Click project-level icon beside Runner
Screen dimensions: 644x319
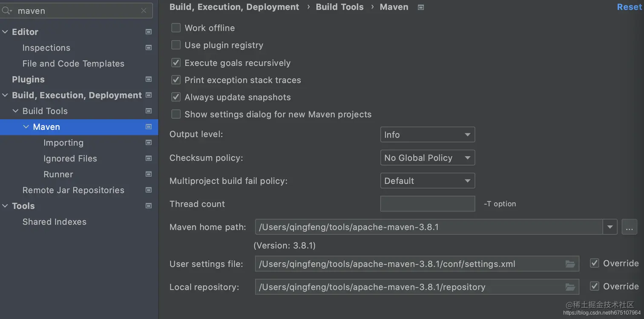pyautogui.click(x=149, y=174)
